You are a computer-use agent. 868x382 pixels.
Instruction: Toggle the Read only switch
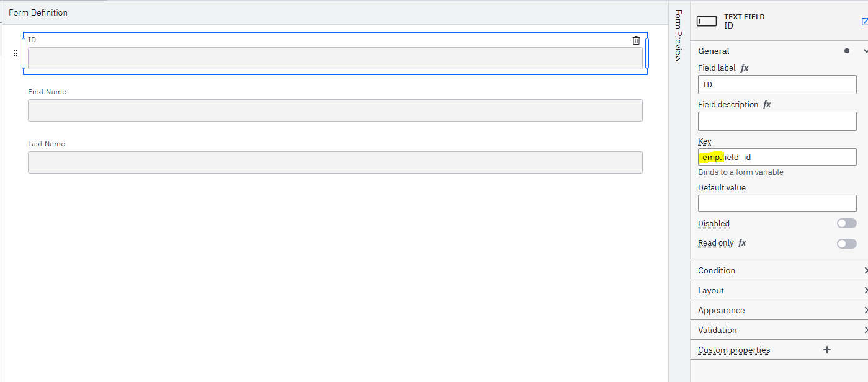[x=846, y=244]
